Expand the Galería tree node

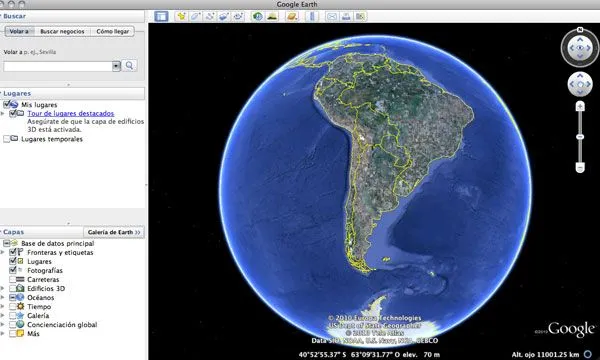point(3,316)
